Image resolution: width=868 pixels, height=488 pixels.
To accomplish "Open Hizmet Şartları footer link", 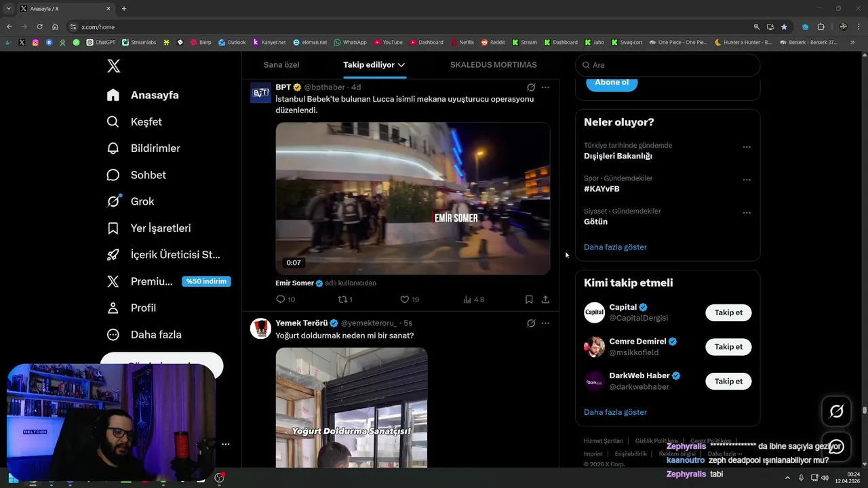I will coord(604,441).
